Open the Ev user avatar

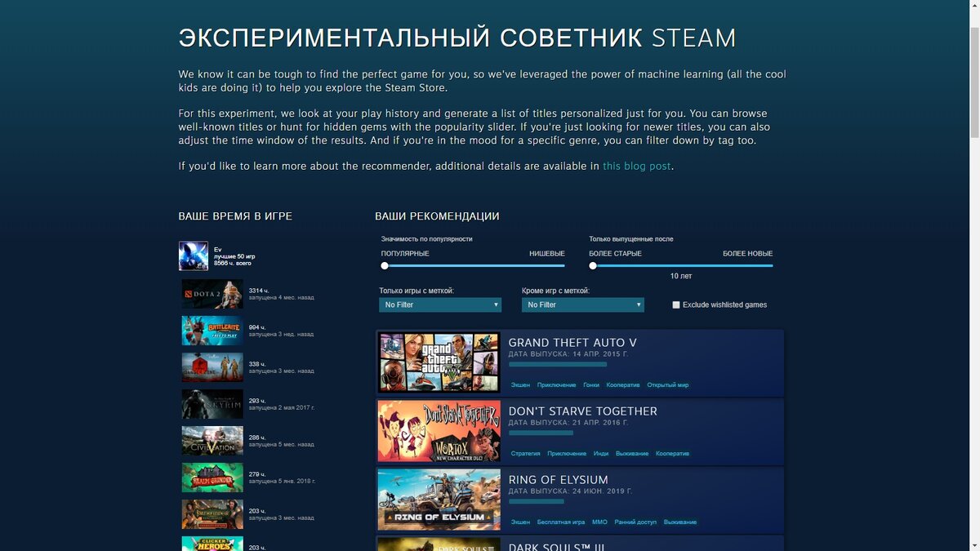click(194, 256)
